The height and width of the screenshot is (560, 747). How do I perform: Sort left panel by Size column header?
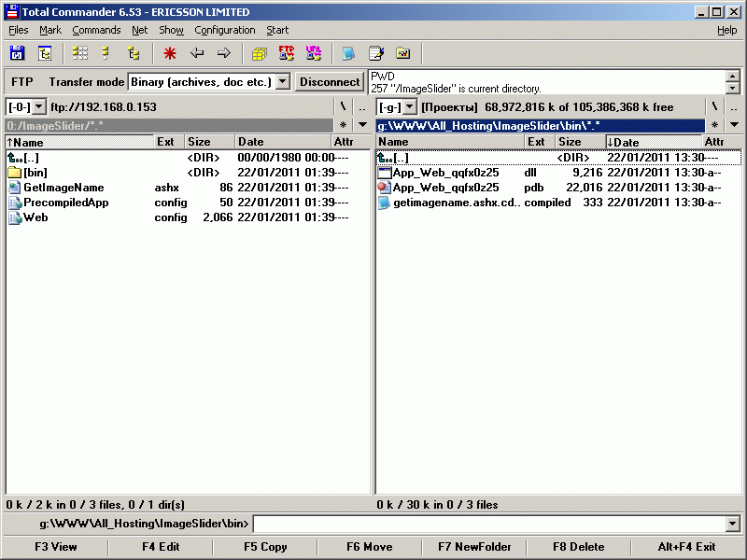tap(209, 142)
